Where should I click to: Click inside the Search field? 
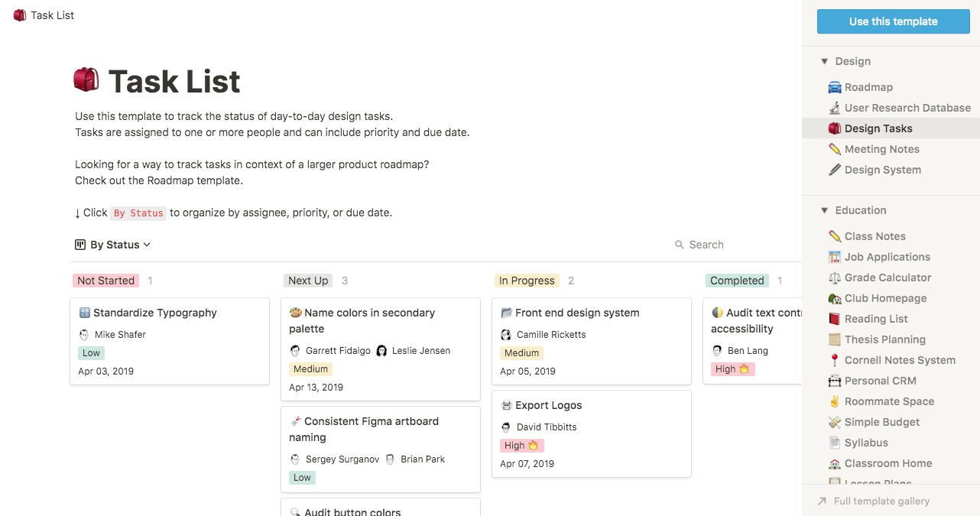[x=711, y=244]
